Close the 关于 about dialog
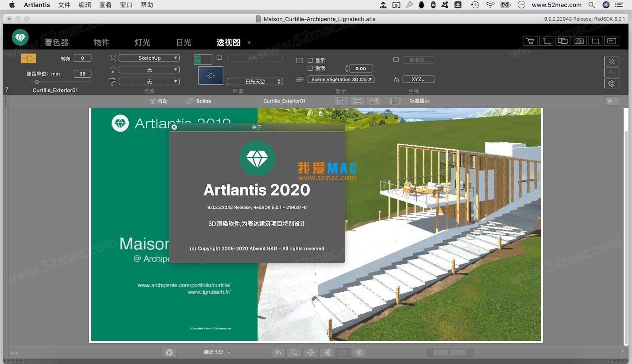Image resolution: width=632 pixels, height=364 pixels. [x=174, y=127]
